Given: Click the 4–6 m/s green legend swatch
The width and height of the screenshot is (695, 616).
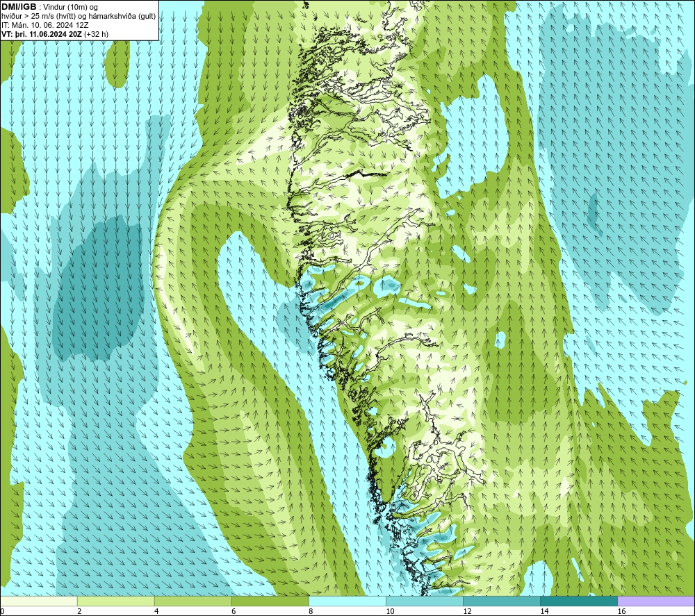Looking at the screenshot, I should pyautogui.click(x=193, y=601).
